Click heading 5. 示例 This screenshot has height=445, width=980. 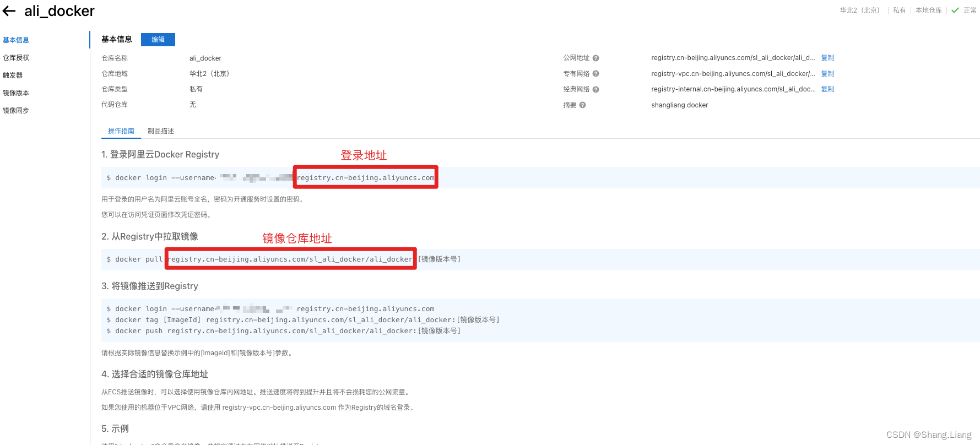[x=115, y=429]
